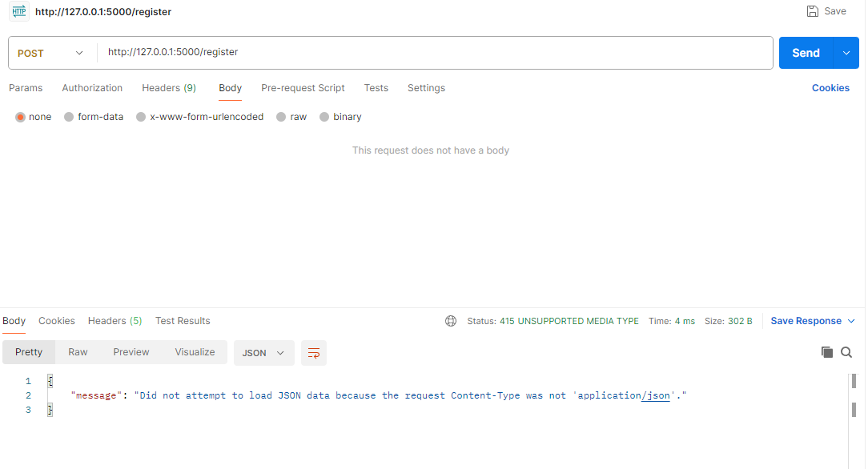Switch to the Headers (9) request tab

pyautogui.click(x=169, y=88)
